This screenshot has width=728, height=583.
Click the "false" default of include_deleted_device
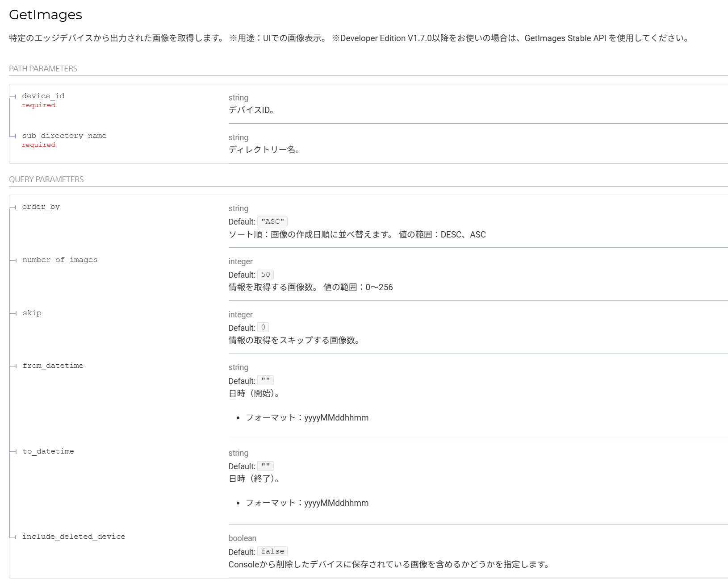(x=272, y=552)
